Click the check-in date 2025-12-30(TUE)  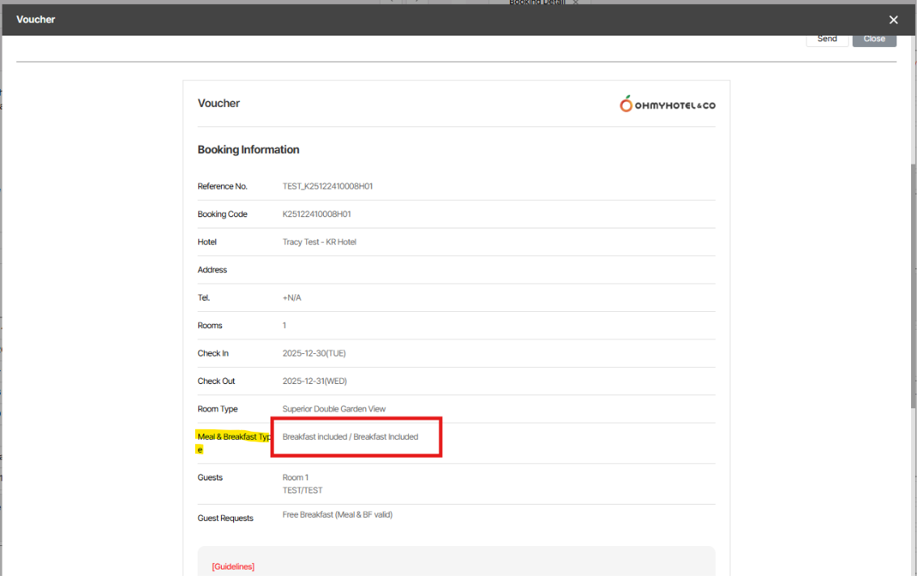[314, 353]
